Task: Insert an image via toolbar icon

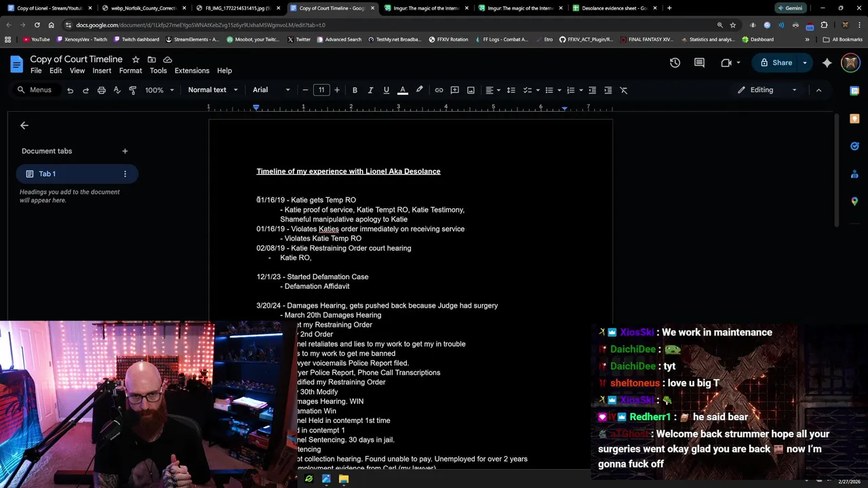Action: [471, 90]
